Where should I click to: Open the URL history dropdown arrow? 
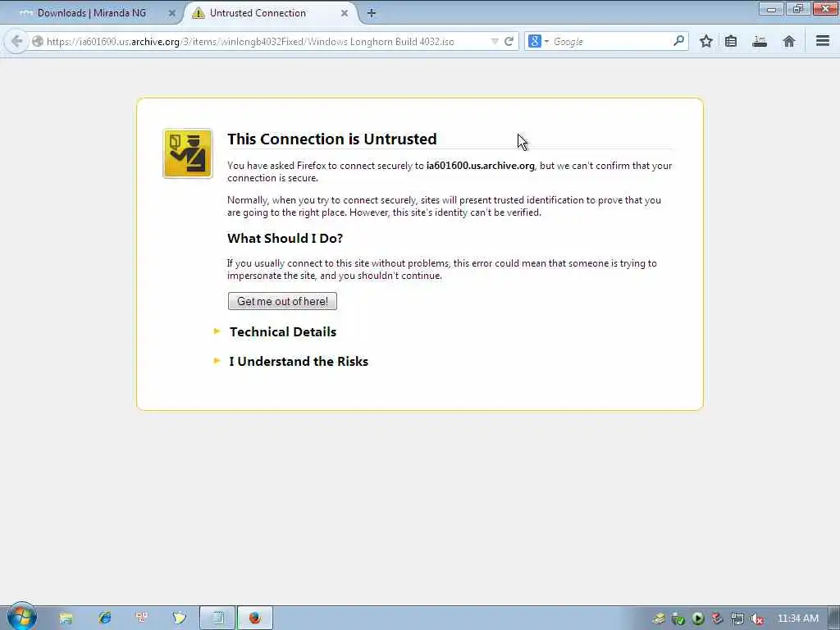click(x=495, y=41)
